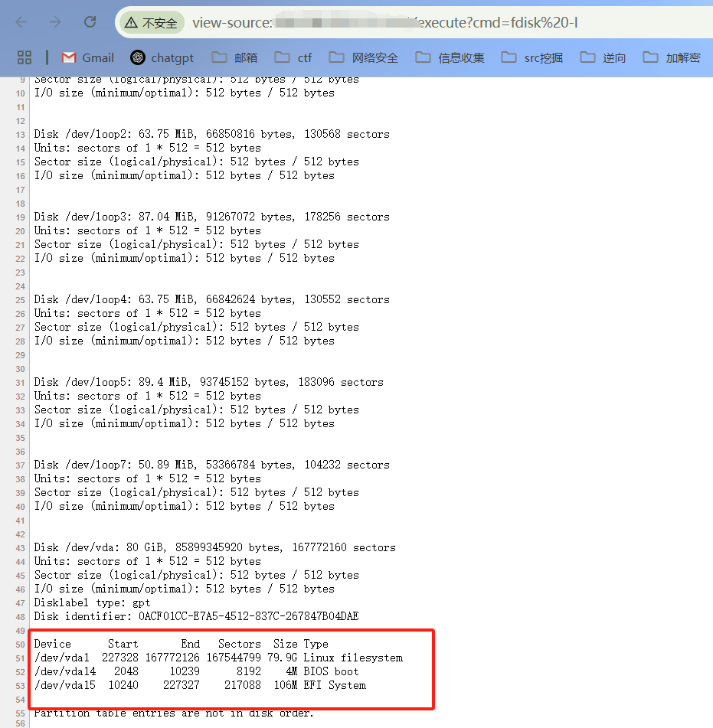Click the 'I/O size' line on row 34
Screen dimensions: 713x728
pos(184,423)
